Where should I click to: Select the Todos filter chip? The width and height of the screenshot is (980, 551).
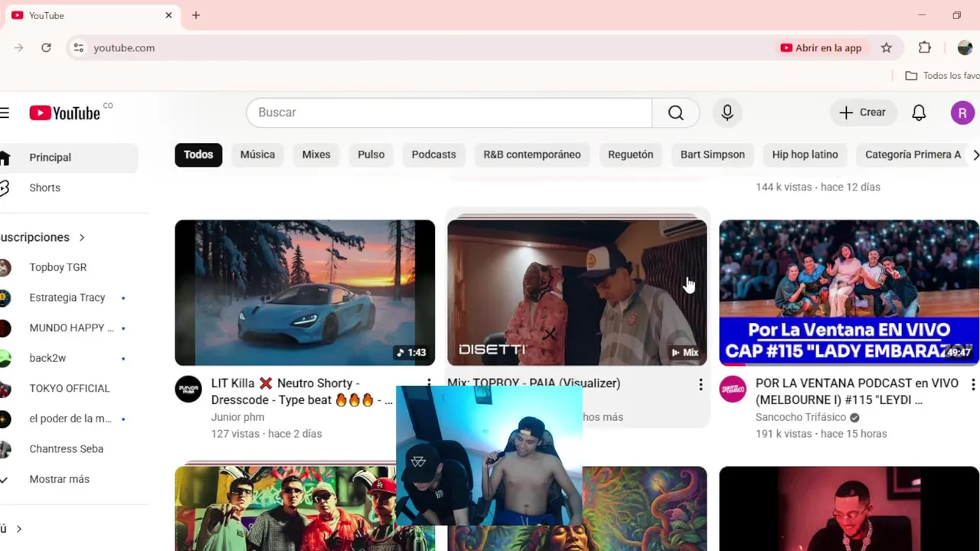(x=198, y=155)
